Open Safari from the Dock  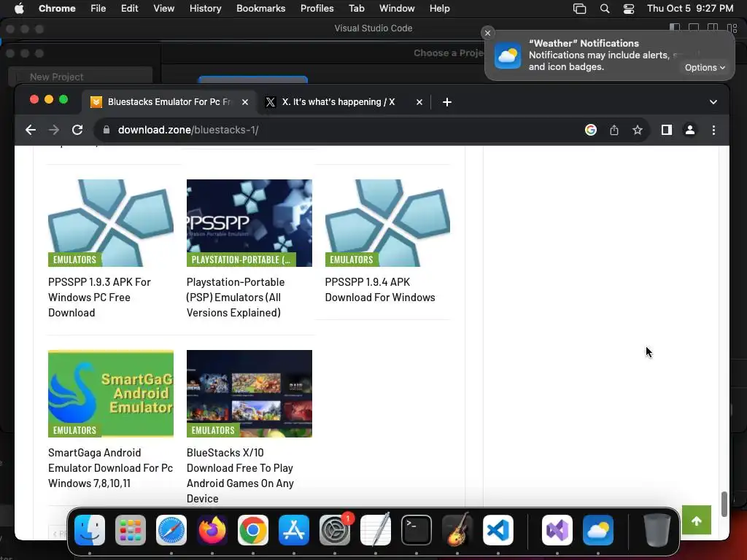click(171, 530)
